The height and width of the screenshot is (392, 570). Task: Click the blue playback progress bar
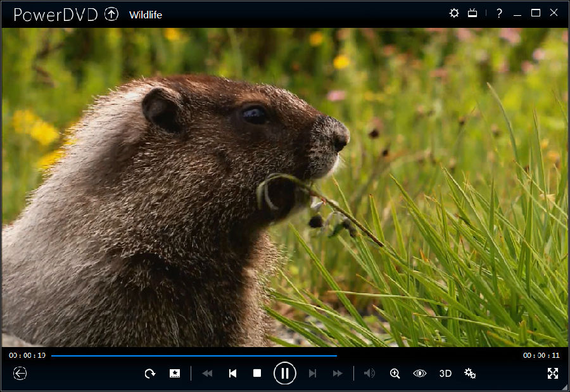pyautogui.click(x=193, y=355)
